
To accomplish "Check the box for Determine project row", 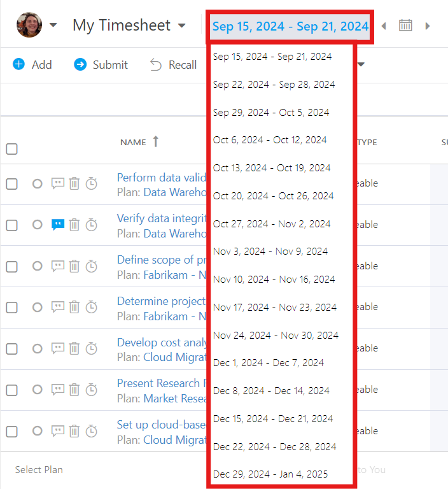I will tap(12, 307).
